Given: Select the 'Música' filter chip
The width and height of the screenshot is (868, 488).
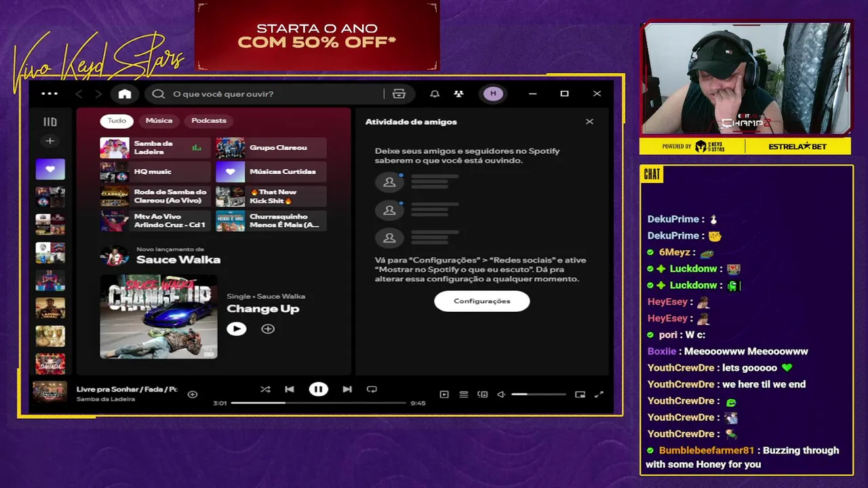Looking at the screenshot, I should point(159,121).
